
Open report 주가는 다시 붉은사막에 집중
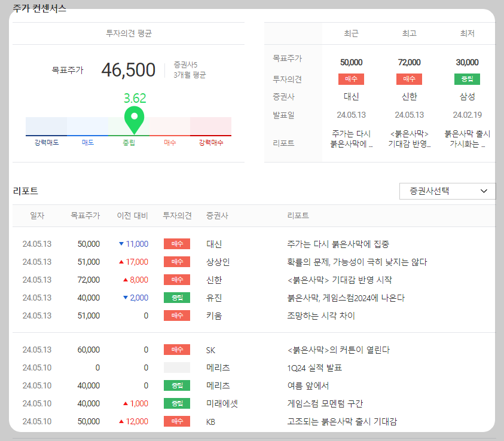338,244
